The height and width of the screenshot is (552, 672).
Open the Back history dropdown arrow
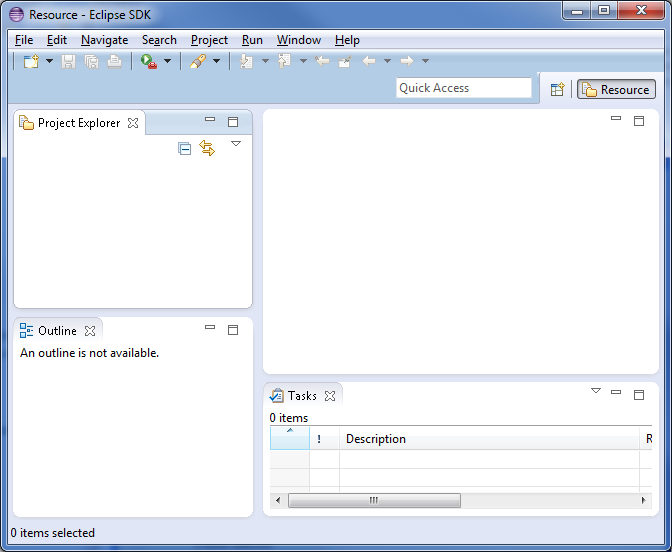(x=387, y=61)
